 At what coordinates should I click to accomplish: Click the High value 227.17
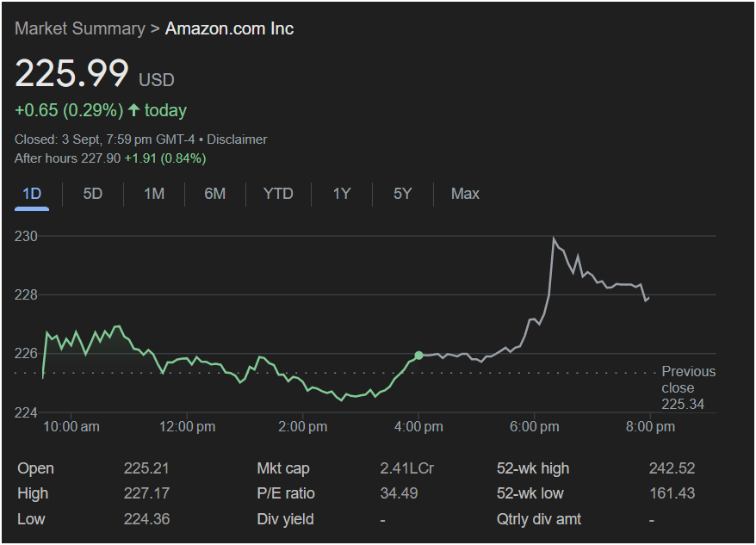click(146, 493)
